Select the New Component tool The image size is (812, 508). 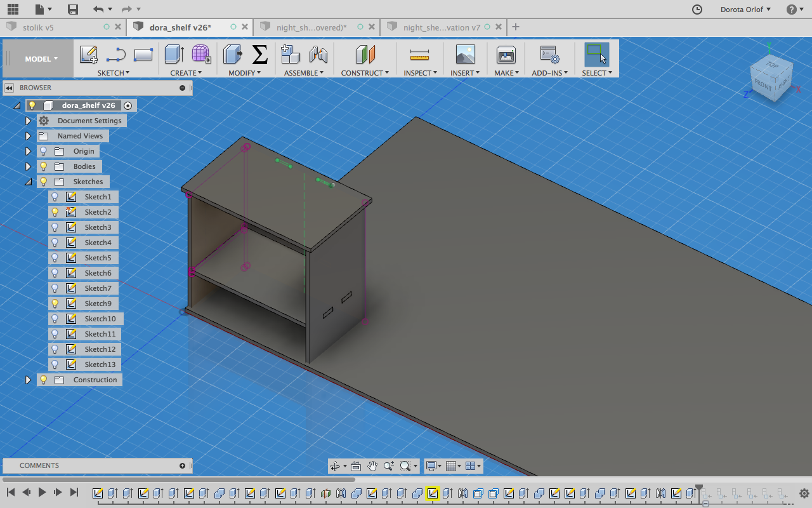pos(291,55)
